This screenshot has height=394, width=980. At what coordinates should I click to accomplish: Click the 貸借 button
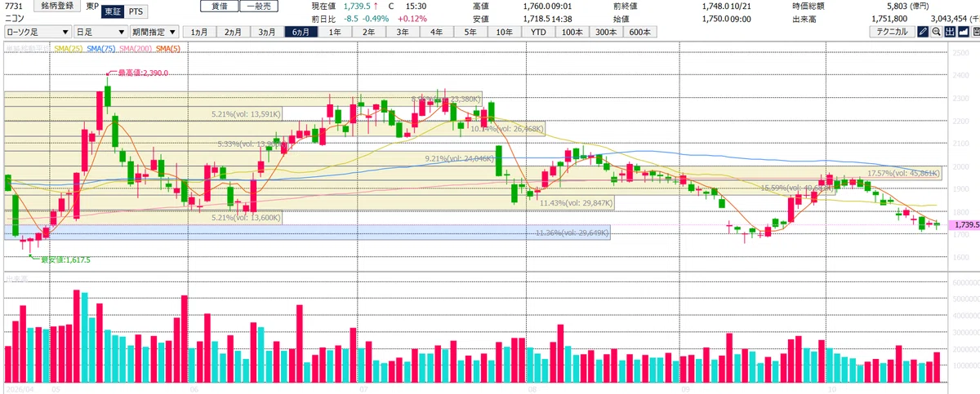coord(220,6)
